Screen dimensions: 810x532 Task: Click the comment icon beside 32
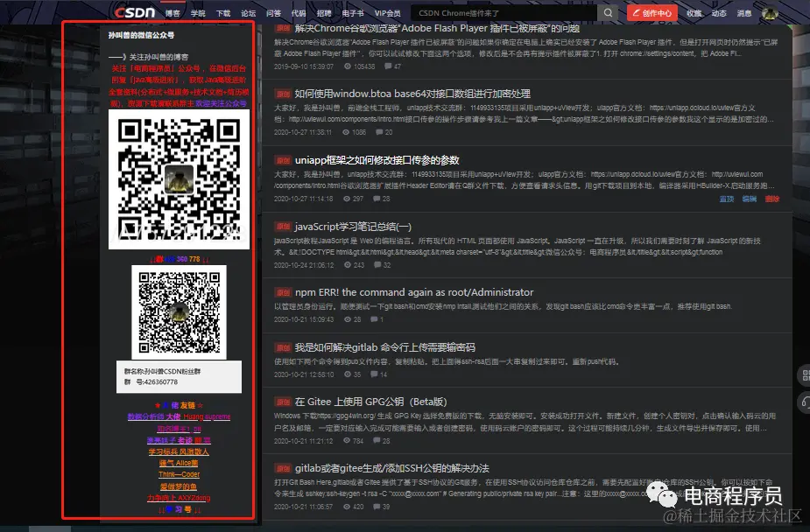377,265
